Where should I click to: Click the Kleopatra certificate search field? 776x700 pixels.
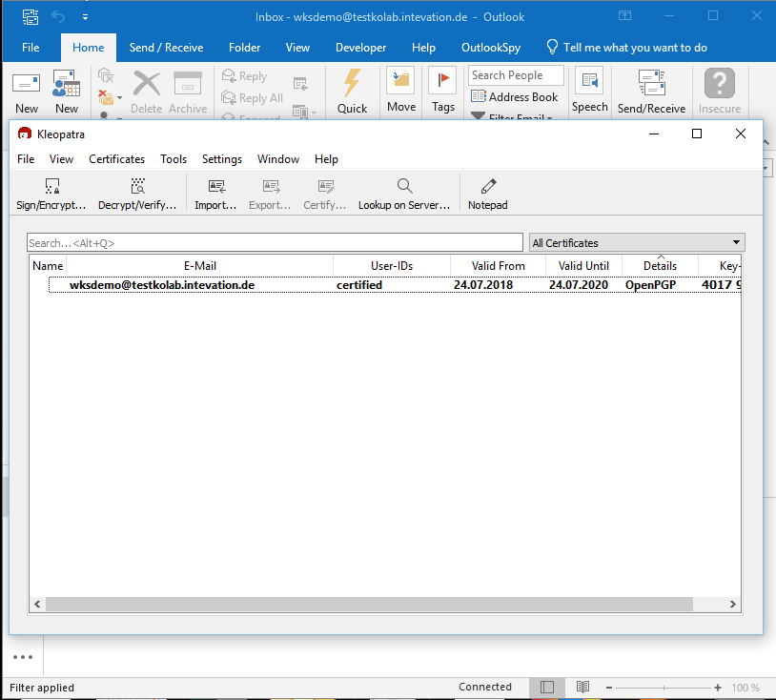(275, 242)
